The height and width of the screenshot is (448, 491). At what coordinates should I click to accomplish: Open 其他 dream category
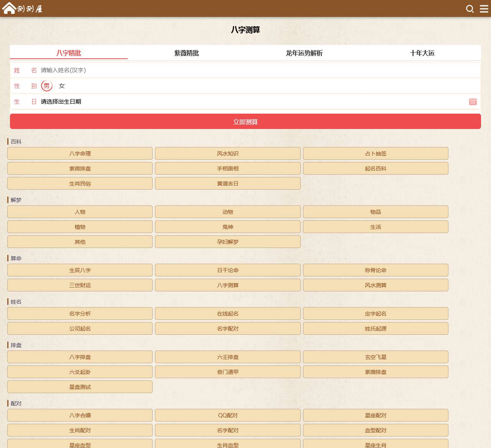click(x=80, y=242)
